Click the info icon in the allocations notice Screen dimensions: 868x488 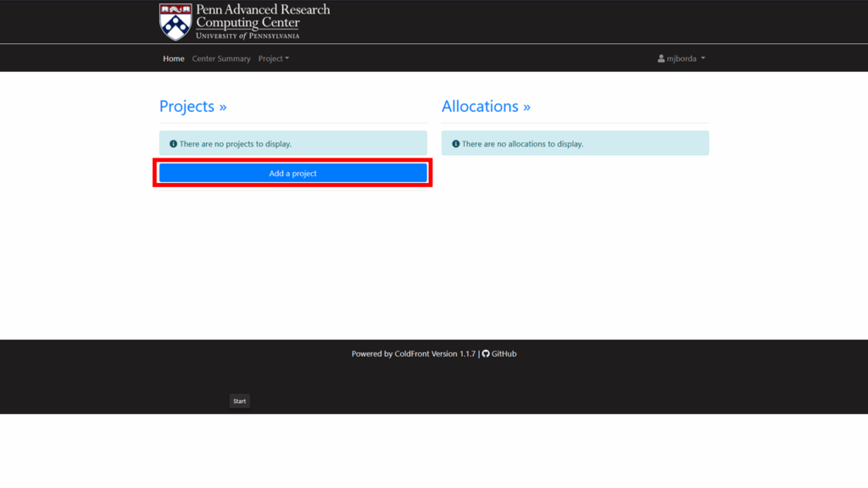(455, 144)
